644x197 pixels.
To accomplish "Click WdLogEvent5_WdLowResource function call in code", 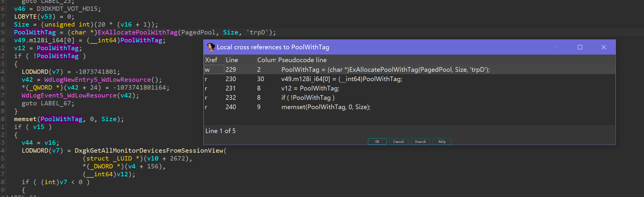I will coord(69,95).
